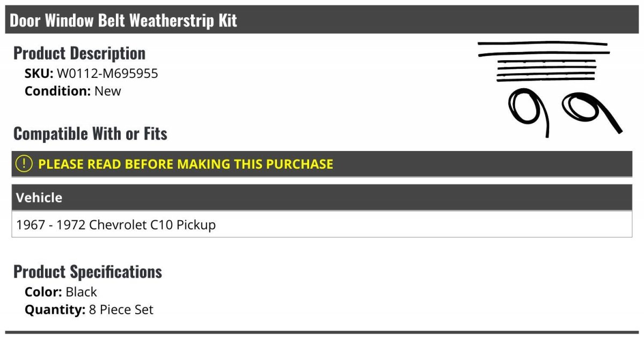This screenshot has width=644, height=339.
Task: Click the 1967 - 1972 Chevrolet C10 Pickup row
Action: [x=322, y=224]
